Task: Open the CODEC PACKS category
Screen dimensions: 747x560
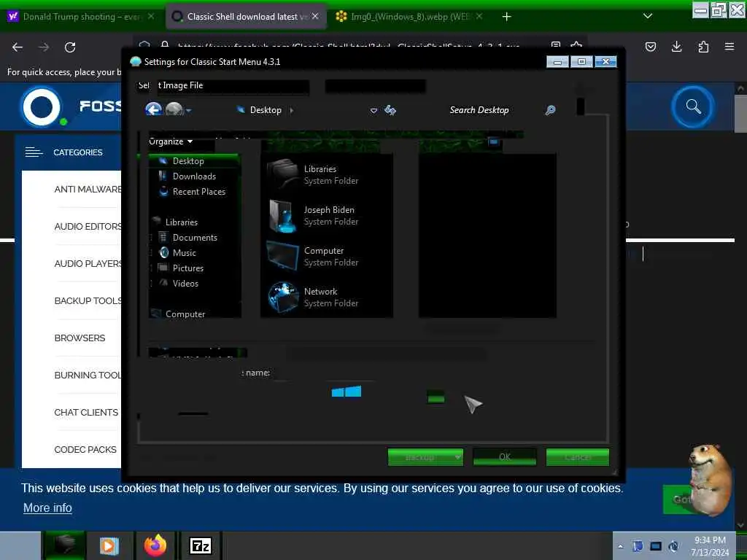Action: tap(85, 449)
